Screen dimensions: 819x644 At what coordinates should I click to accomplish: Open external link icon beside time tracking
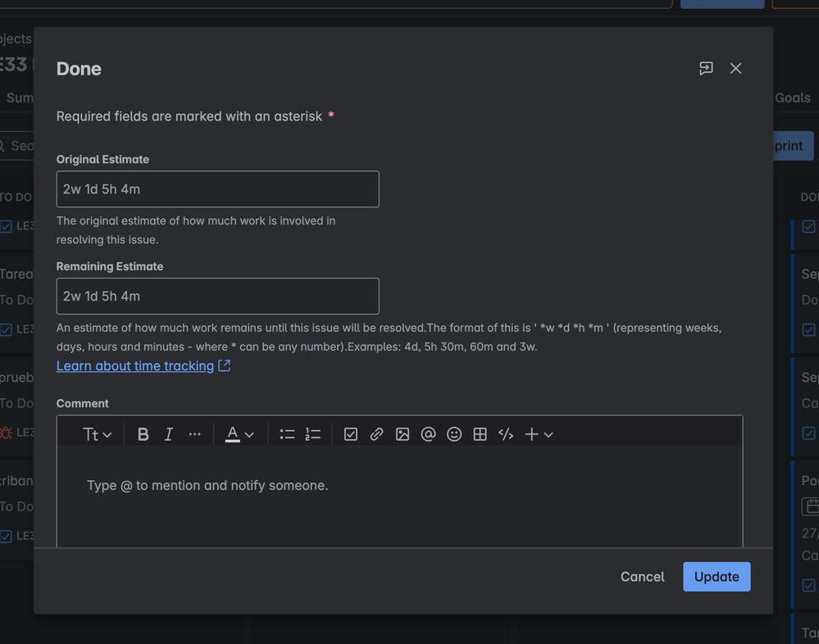pyautogui.click(x=224, y=366)
